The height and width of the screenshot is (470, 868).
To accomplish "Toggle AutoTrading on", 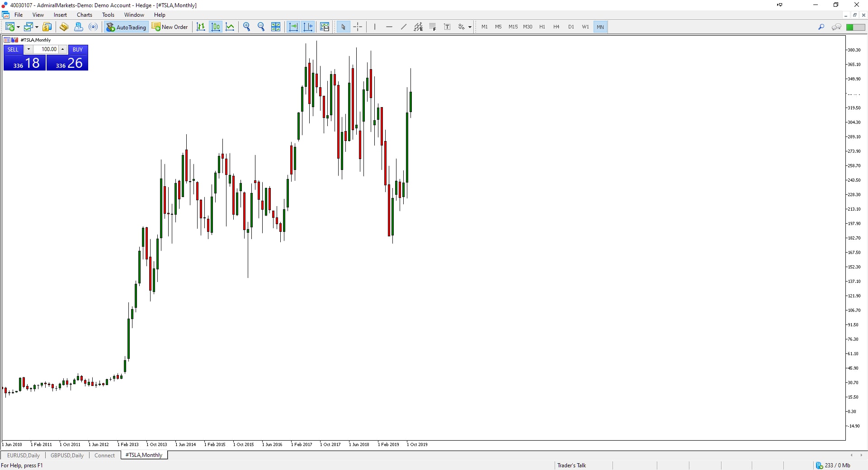I will (126, 27).
